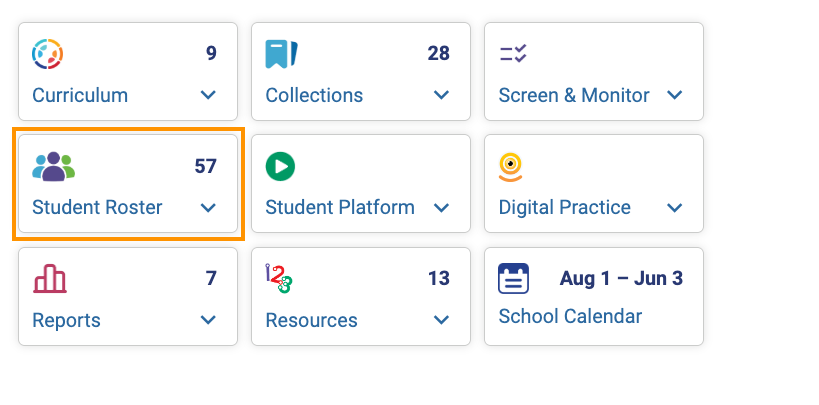Image resolution: width=819 pixels, height=405 pixels.
Task: Click the Digital Practice orange eye icon
Action: point(512,166)
